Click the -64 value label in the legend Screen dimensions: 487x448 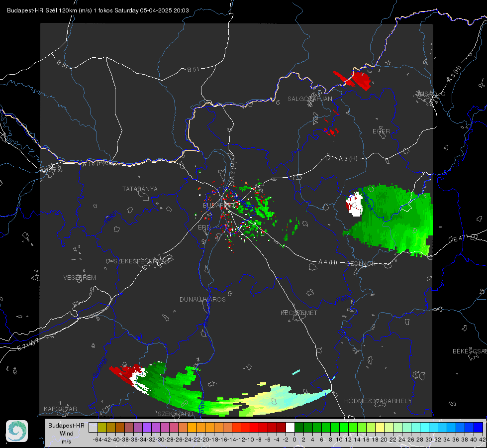97,440
